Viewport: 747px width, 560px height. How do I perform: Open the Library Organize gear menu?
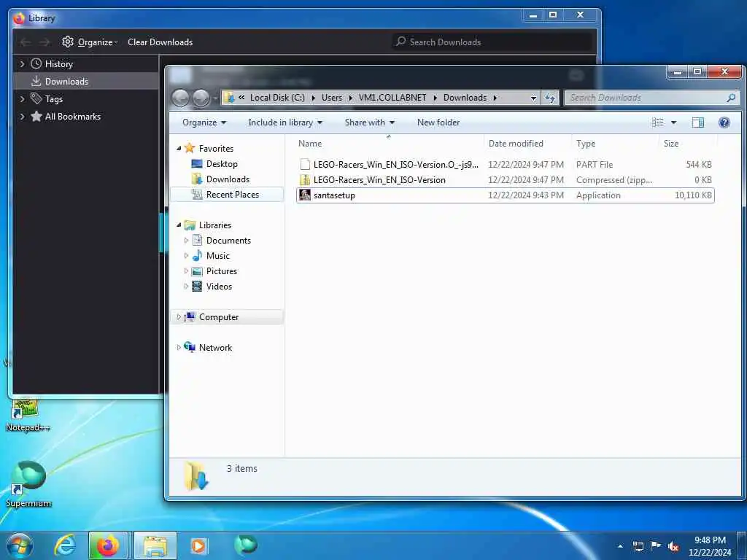[x=90, y=42]
